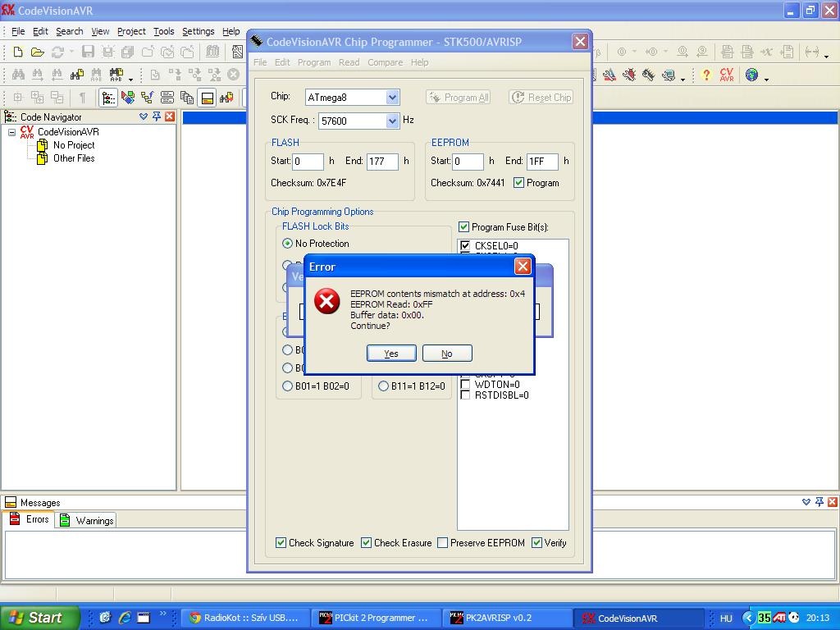This screenshot has width=840, height=630.
Task: Show the function call tree icon
Action: pos(148,98)
